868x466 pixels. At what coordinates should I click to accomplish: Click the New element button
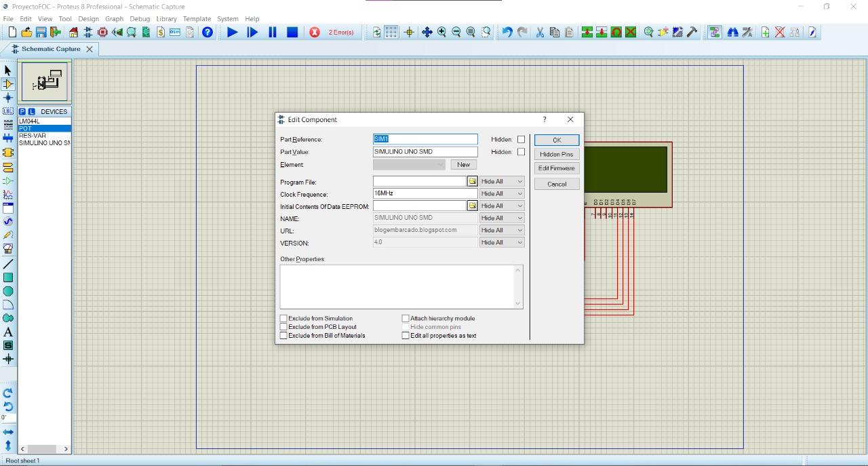pyautogui.click(x=464, y=165)
